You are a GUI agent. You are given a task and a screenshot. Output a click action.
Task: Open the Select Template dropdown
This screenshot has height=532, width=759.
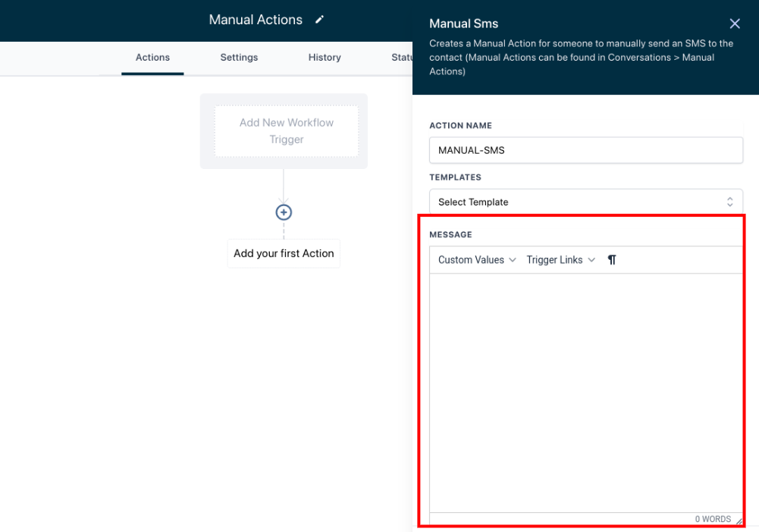[585, 202]
